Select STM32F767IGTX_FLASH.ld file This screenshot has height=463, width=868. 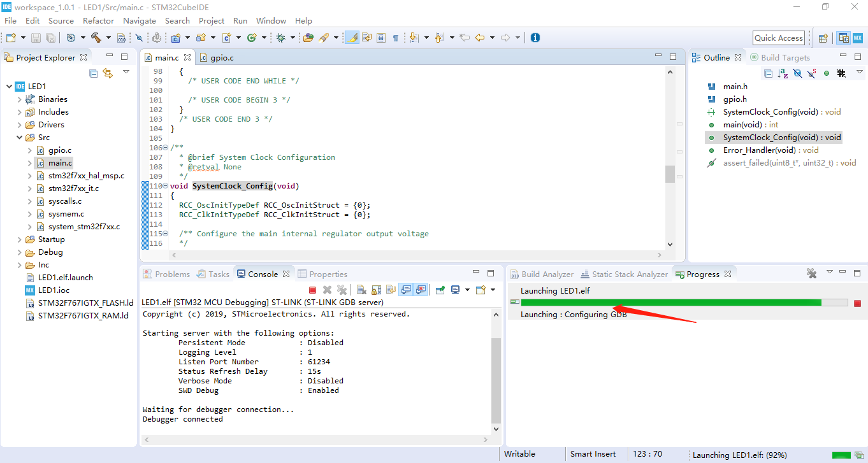(85, 303)
